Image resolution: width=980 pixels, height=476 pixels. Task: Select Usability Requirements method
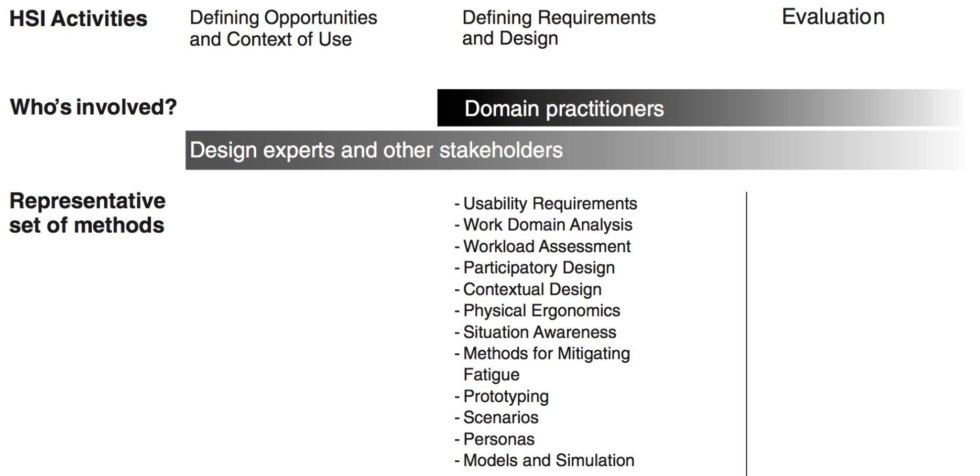click(546, 203)
